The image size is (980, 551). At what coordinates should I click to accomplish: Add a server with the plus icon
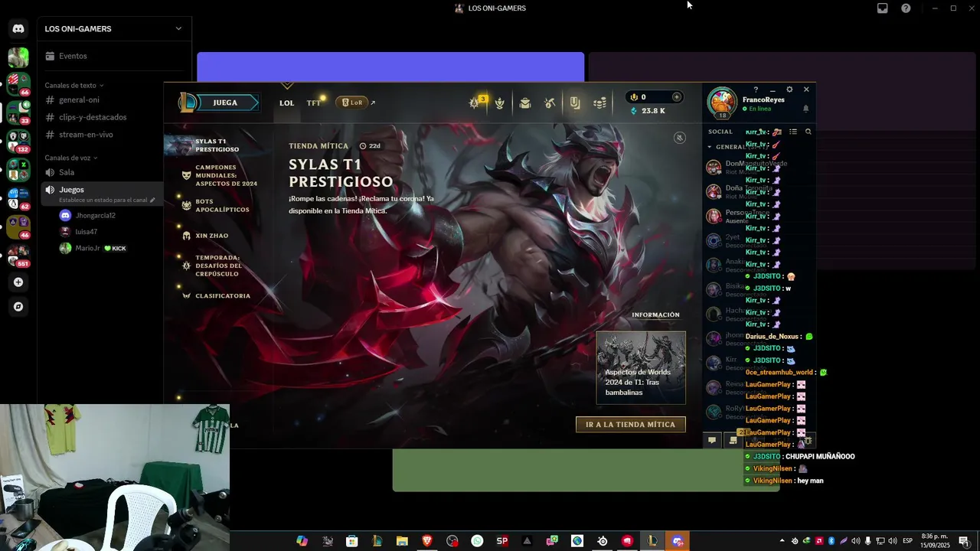18,282
